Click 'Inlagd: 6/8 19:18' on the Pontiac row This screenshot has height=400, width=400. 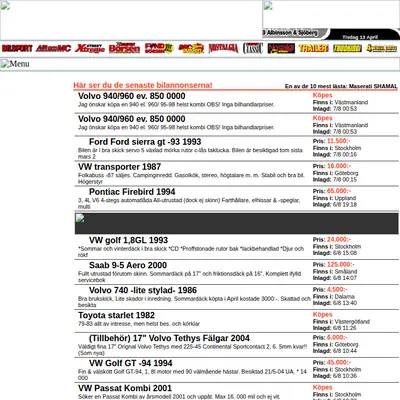(335, 204)
